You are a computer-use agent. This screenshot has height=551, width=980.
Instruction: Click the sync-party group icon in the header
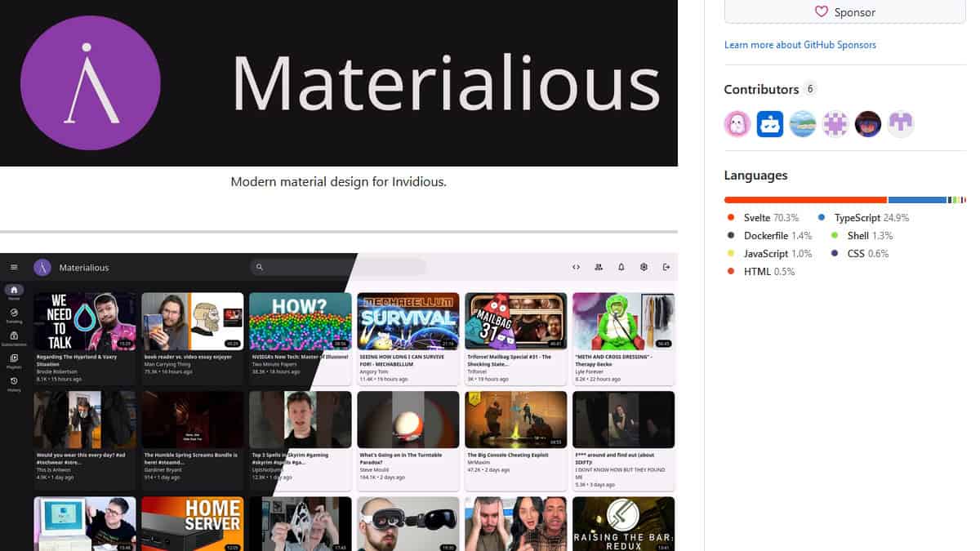[599, 267]
